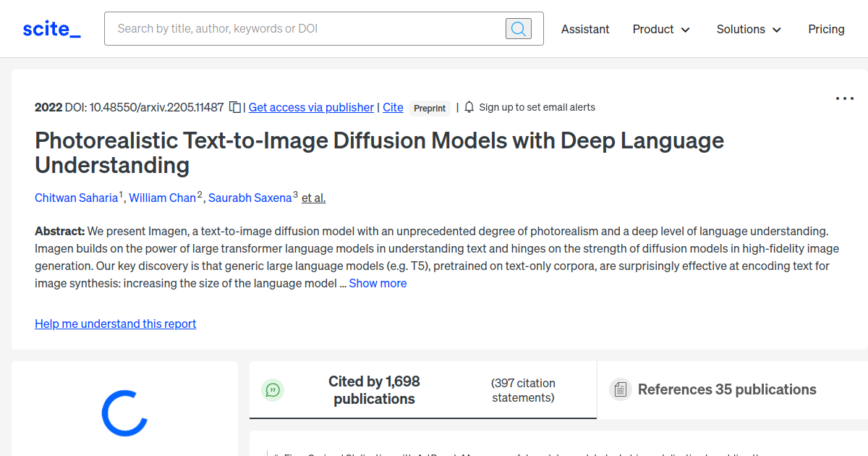Expand the truncated abstract with Show more

pyautogui.click(x=378, y=283)
